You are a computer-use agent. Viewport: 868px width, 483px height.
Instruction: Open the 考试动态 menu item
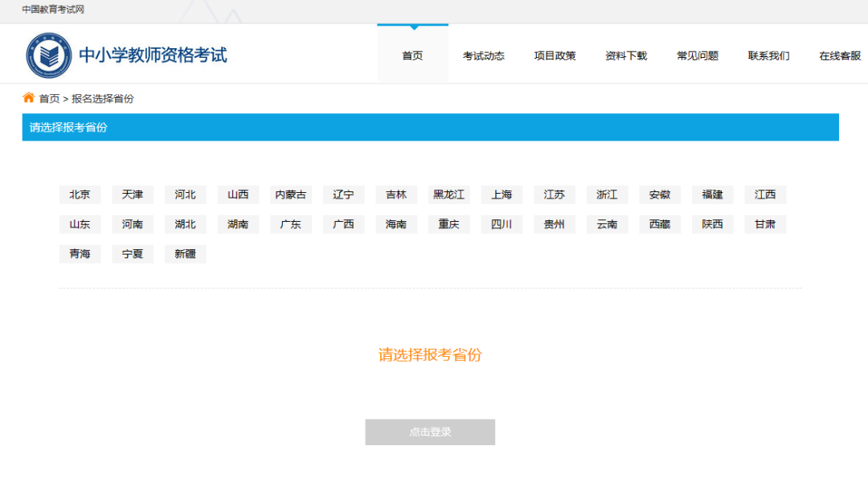484,55
